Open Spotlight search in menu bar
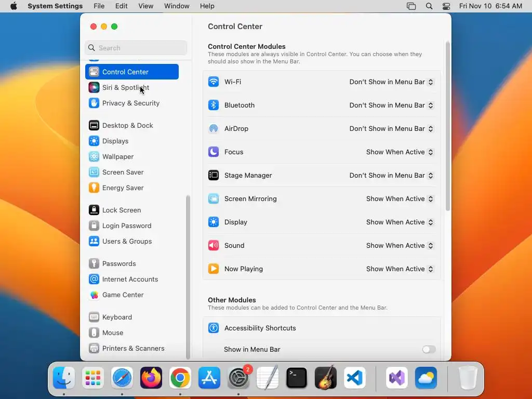 [429, 6]
